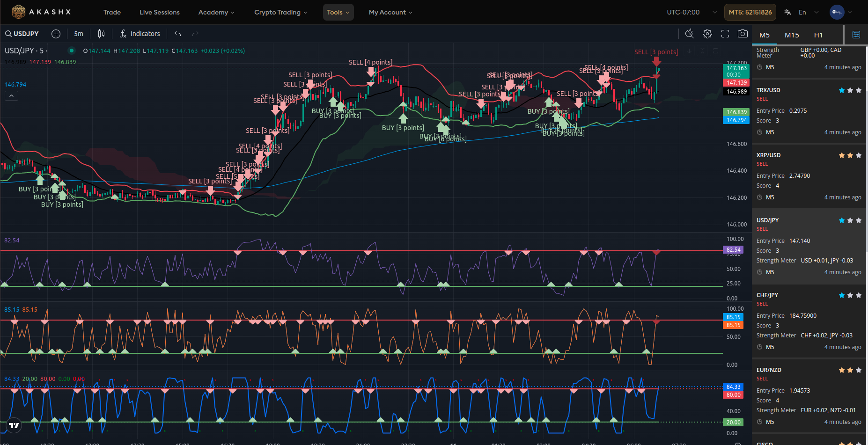The image size is (868, 445).
Task: Expand the Tools menu dropdown
Action: pos(338,12)
